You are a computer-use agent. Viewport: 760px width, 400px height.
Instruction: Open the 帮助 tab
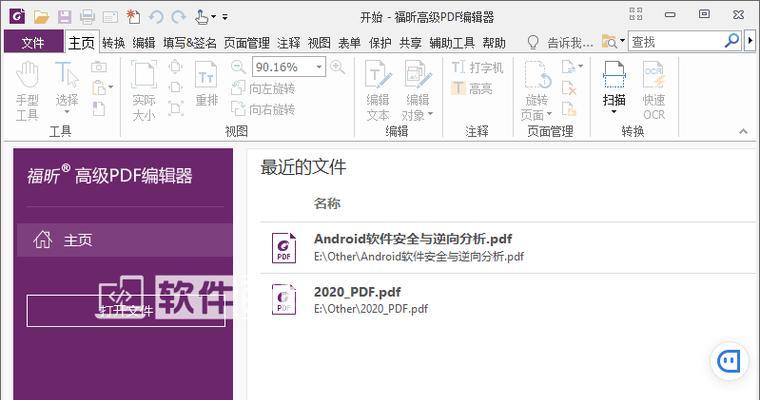[494, 43]
